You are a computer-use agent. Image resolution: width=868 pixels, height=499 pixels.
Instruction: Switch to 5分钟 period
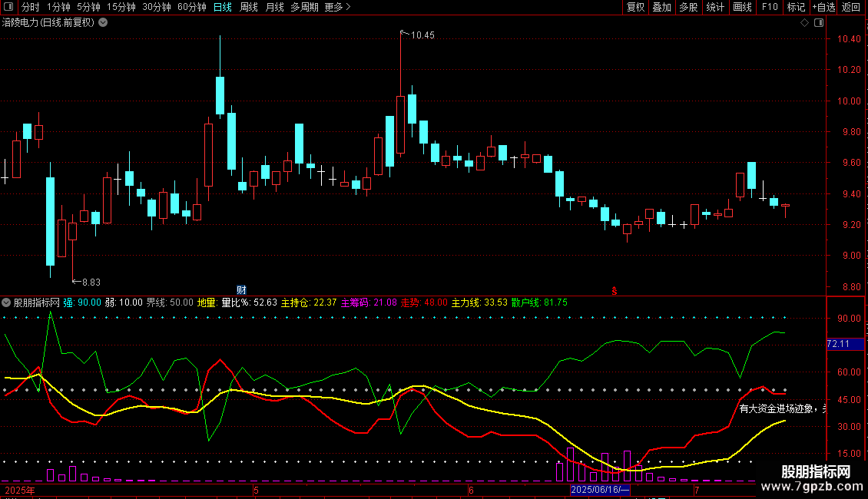click(x=88, y=7)
